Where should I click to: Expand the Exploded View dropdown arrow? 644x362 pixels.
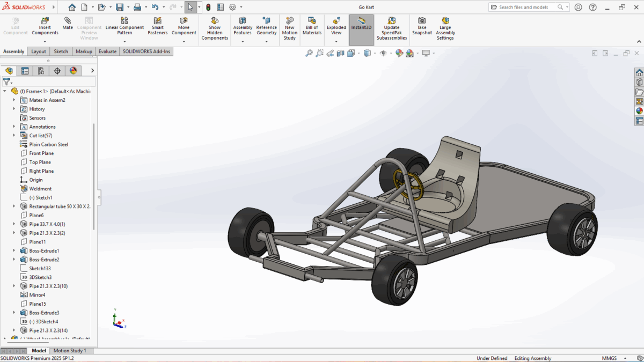pos(336,41)
